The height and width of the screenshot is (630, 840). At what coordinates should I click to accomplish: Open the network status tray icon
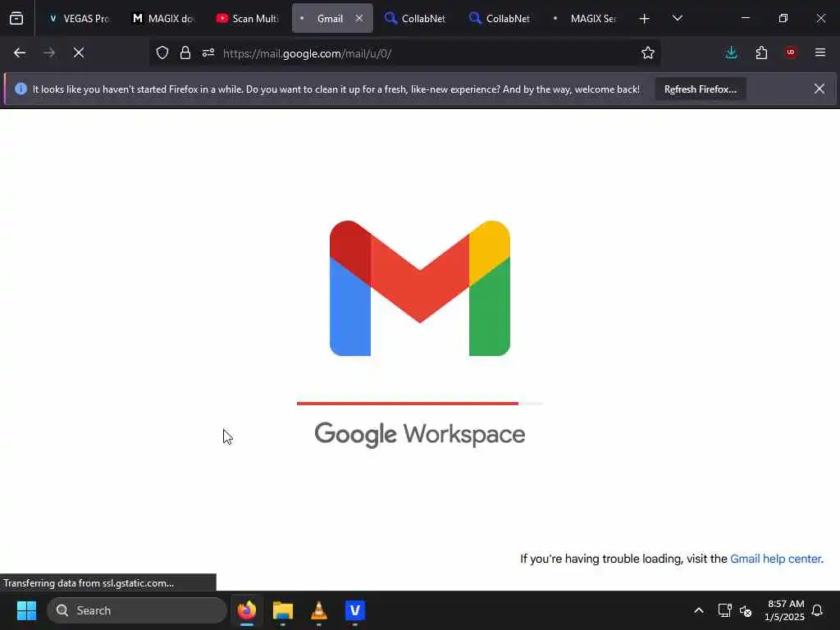pyautogui.click(x=725, y=610)
